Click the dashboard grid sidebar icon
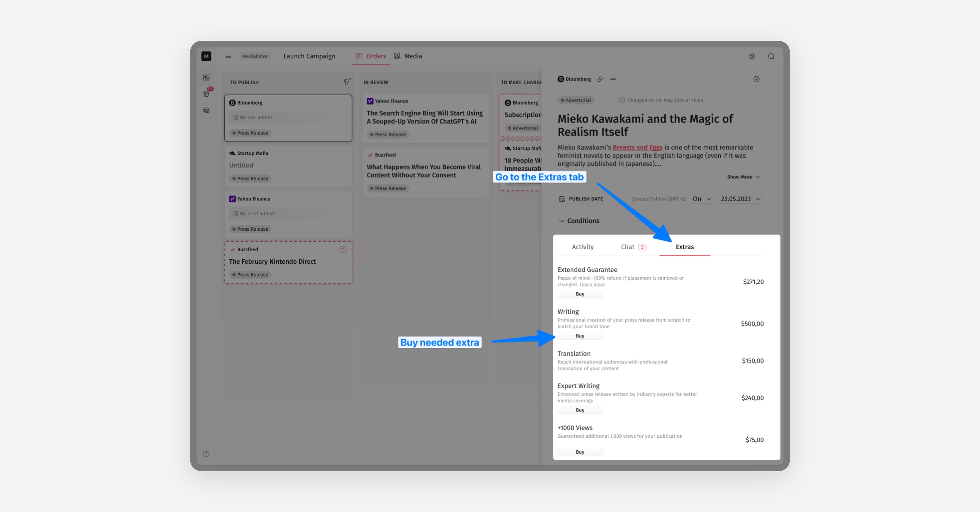The width and height of the screenshot is (980, 512). [x=206, y=78]
